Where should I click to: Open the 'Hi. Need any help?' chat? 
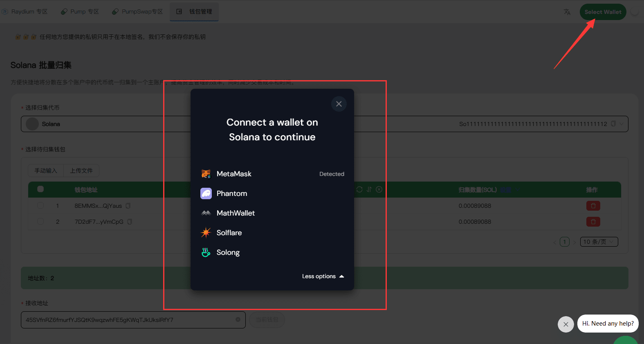(608, 324)
